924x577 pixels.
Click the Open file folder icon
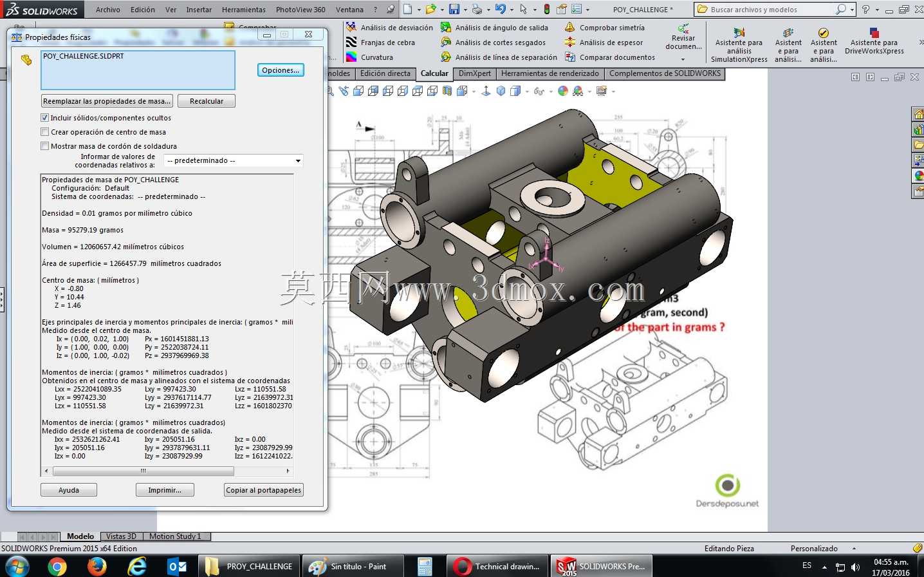point(430,9)
